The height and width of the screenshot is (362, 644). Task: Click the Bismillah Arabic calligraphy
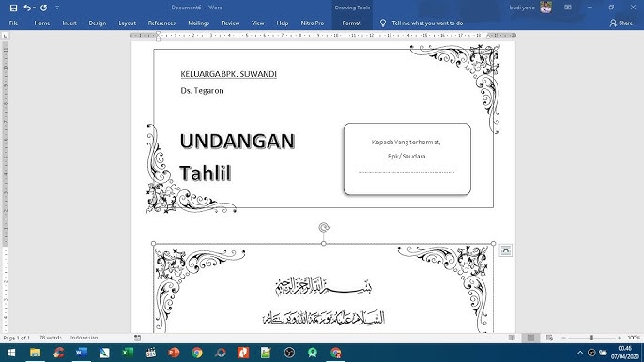click(x=324, y=286)
